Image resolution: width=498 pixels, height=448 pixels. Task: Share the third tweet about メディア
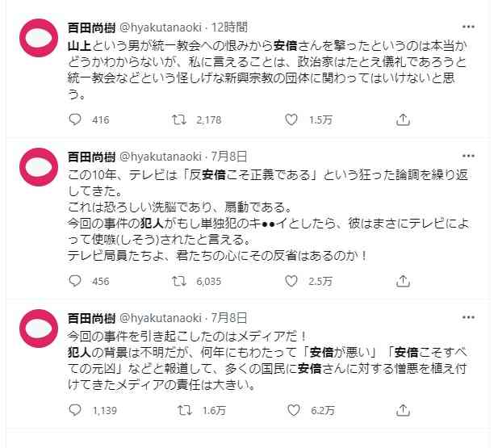[x=402, y=410]
